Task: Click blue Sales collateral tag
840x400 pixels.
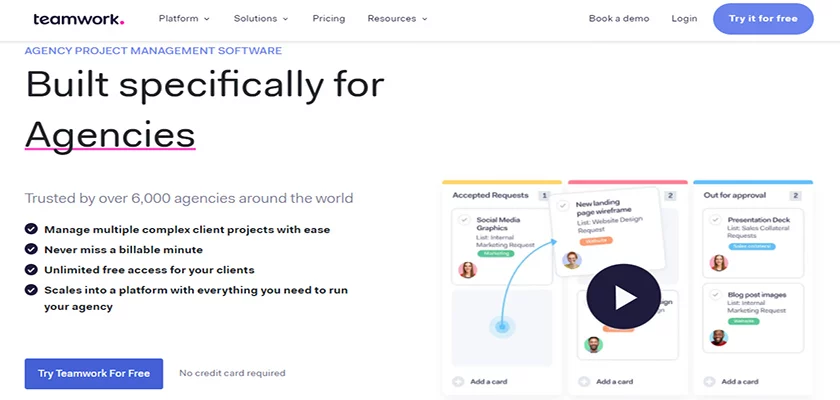Action: coord(752,246)
